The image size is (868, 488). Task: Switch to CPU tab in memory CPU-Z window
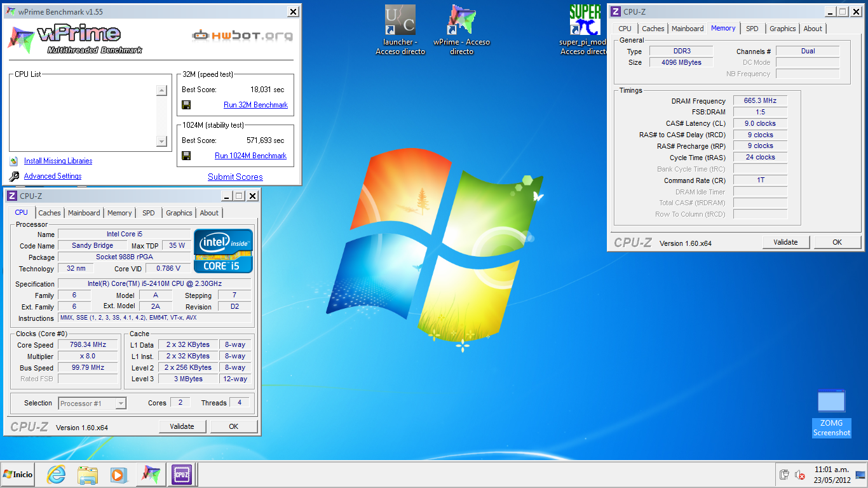tap(625, 29)
